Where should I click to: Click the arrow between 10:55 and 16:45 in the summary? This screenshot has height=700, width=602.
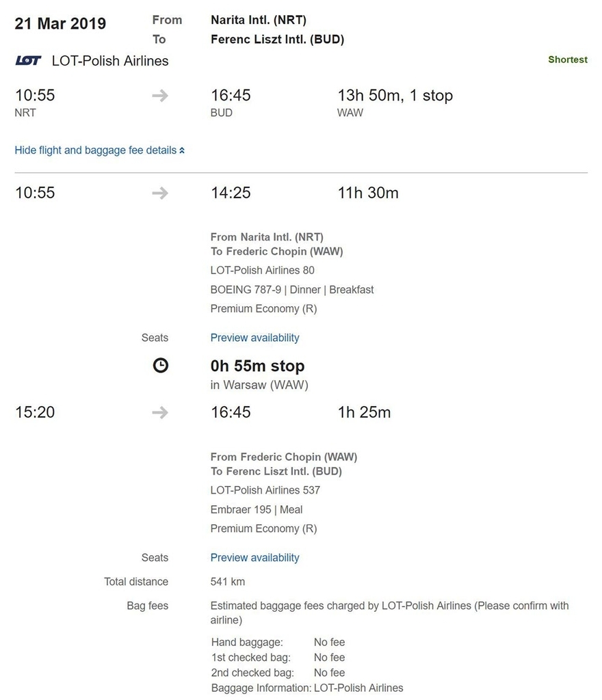click(160, 96)
